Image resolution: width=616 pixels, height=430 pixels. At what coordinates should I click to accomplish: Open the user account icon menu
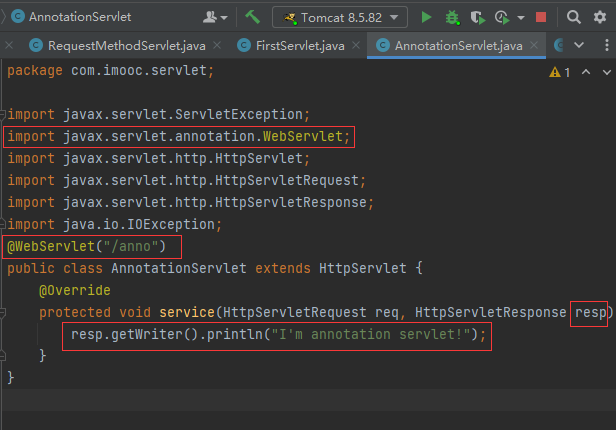coord(212,17)
